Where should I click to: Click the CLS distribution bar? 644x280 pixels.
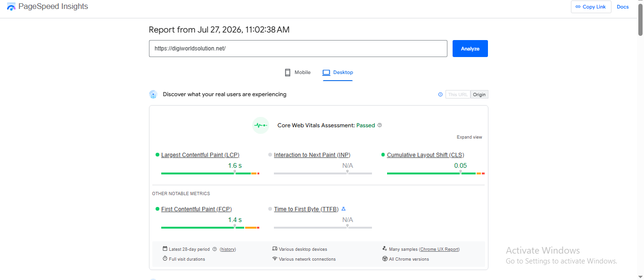[x=436, y=173]
